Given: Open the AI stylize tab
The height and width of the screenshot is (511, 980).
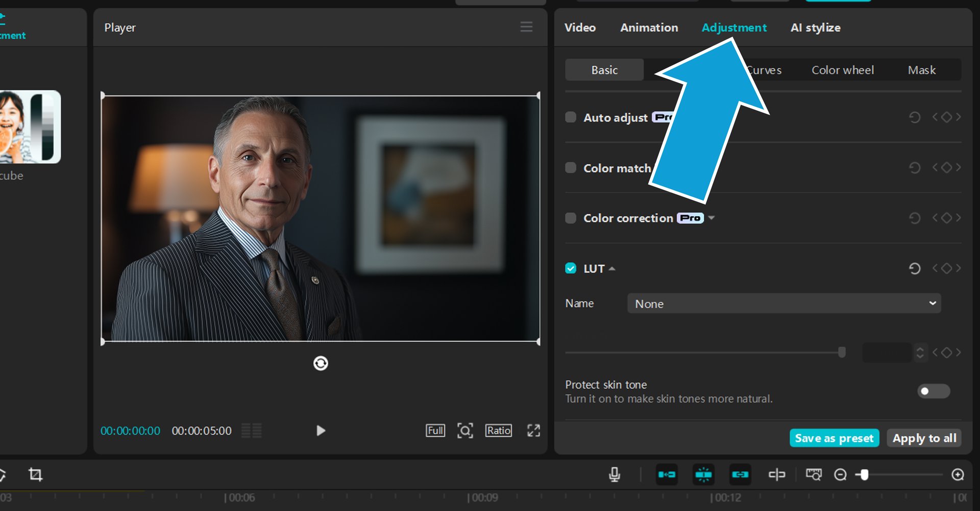Looking at the screenshot, I should tap(815, 28).
